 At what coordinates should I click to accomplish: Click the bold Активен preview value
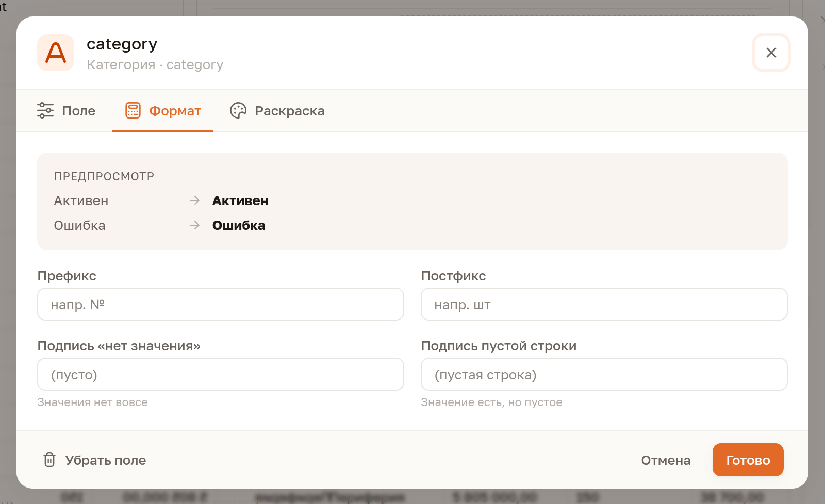coord(240,200)
